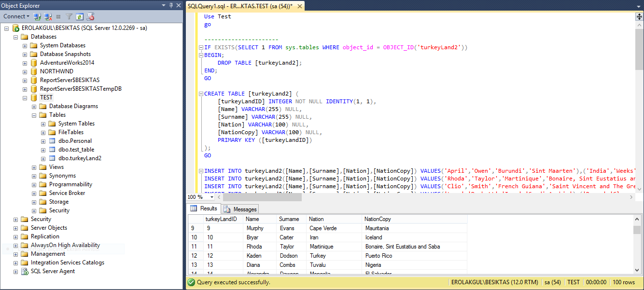Image resolution: width=644 pixels, height=290 pixels.
Task: Collapse the CREATE TABLE code block
Action: pyautogui.click(x=200, y=94)
